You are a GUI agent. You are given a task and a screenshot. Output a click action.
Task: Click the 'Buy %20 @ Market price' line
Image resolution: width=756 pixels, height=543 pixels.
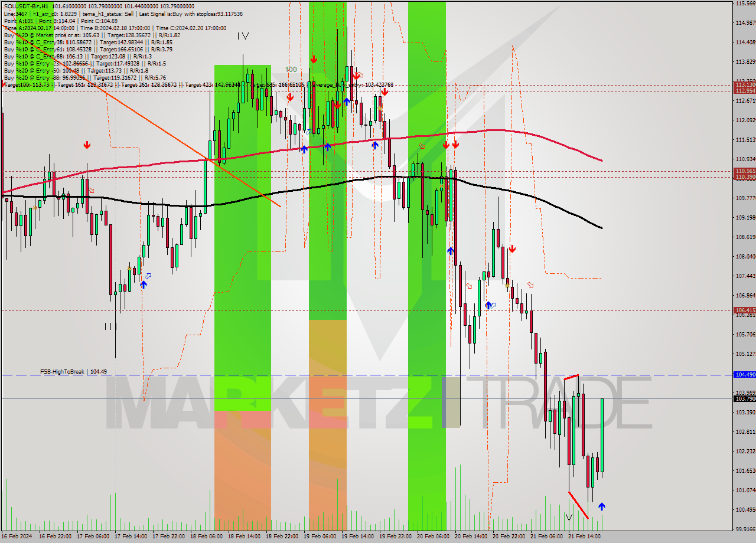[x=92, y=35]
